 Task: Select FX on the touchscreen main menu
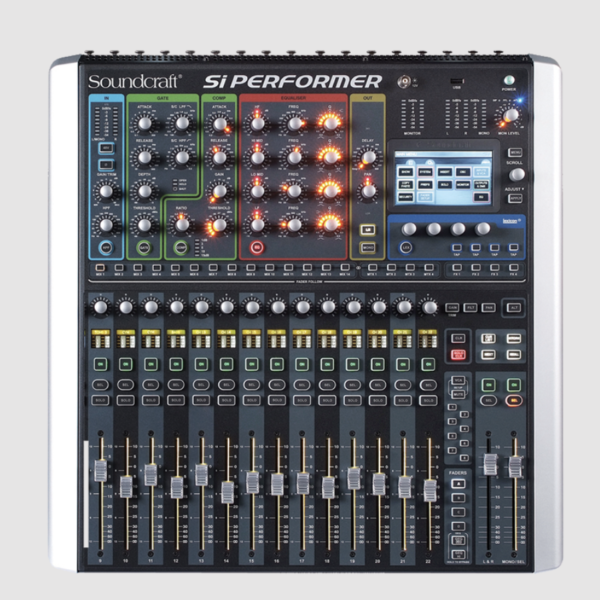click(481, 197)
